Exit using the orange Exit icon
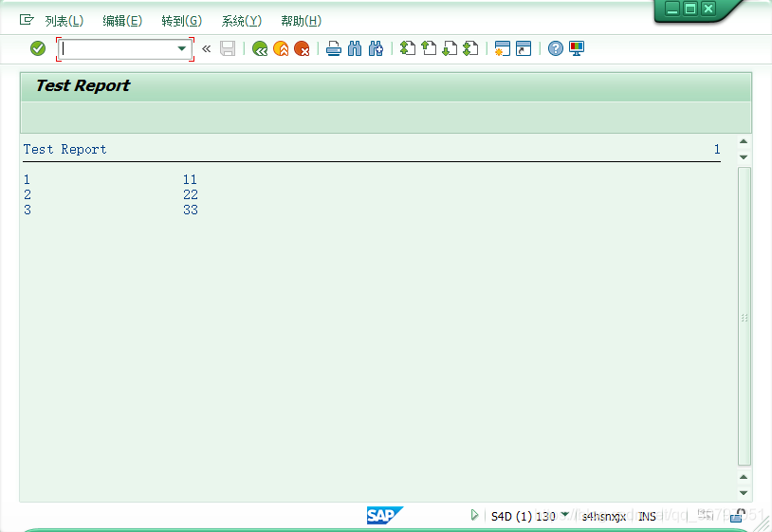This screenshot has height=532, width=772. pyautogui.click(x=281, y=48)
